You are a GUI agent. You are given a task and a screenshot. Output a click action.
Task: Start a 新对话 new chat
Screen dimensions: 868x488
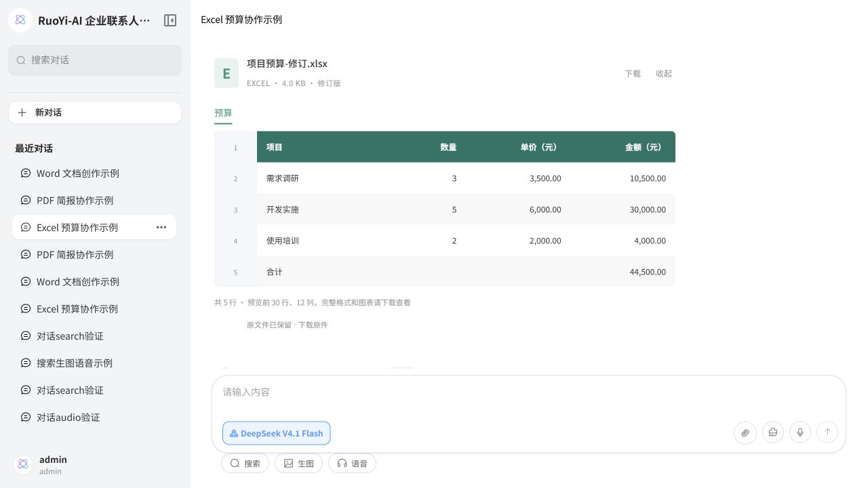tap(95, 113)
